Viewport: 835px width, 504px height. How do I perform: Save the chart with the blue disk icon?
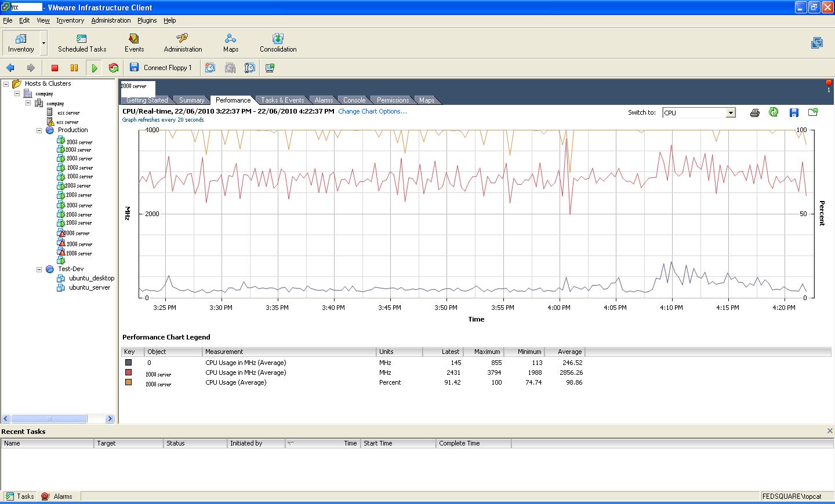794,112
